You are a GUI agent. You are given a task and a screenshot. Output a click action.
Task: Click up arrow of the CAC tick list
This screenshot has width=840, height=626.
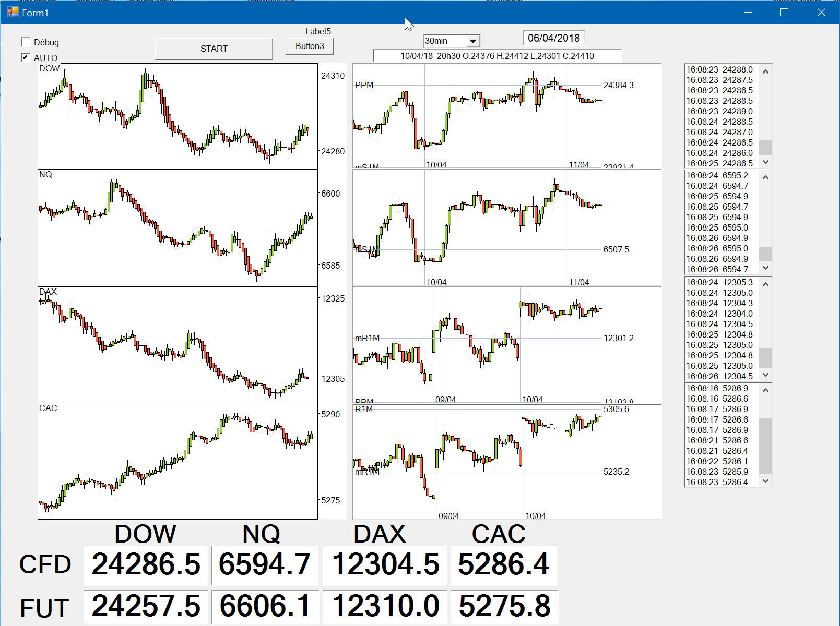coord(765,390)
